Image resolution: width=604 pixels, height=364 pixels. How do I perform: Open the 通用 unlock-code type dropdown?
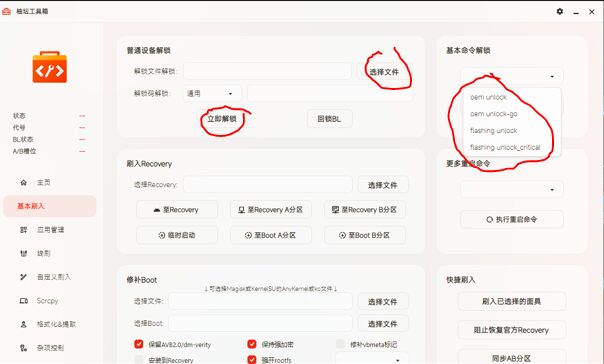(x=212, y=94)
